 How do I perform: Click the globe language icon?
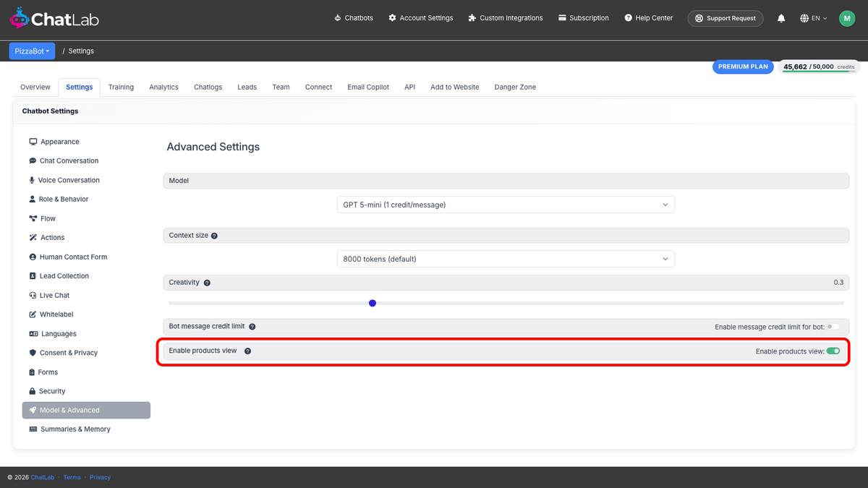point(804,18)
